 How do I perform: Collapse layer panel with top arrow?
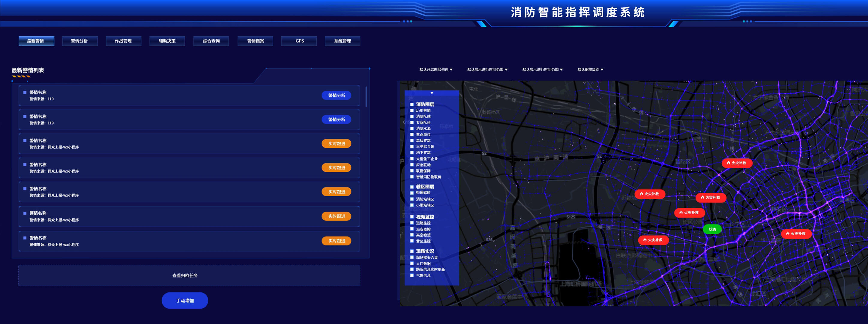click(432, 93)
